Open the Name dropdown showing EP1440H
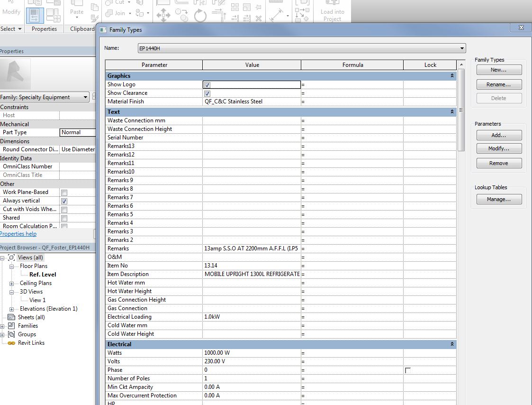Image resolution: width=532 pixels, height=405 pixels. [x=462, y=48]
